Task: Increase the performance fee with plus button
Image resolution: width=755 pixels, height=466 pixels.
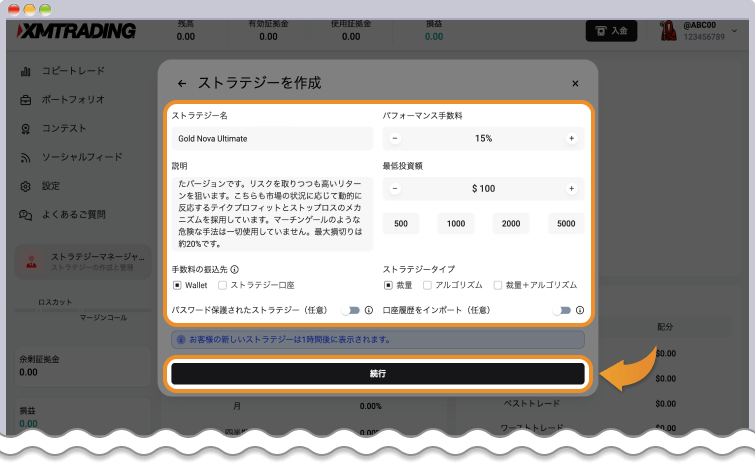Action: coord(572,139)
